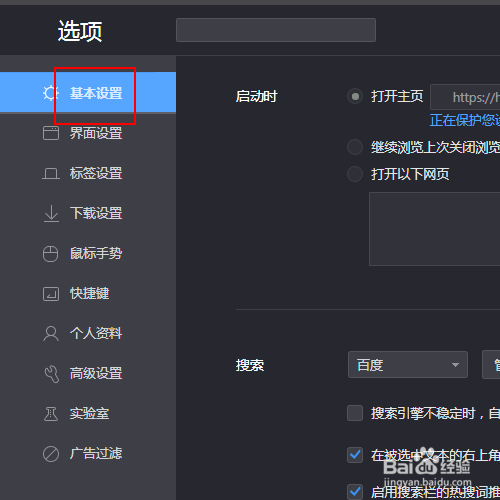Select the 打开主页 radio button
Screen dimensions: 500x500
click(x=355, y=97)
